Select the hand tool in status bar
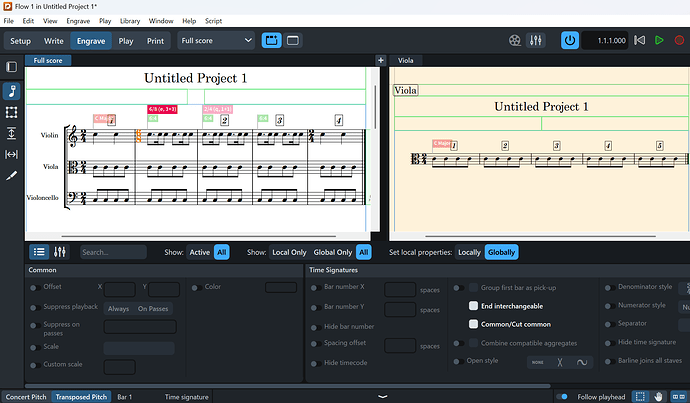This screenshot has height=403, width=690. point(658,396)
